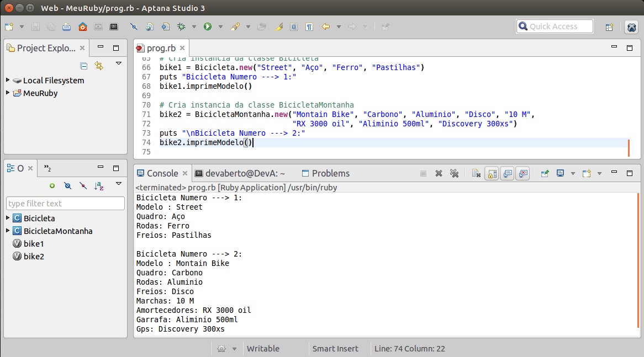The height and width of the screenshot is (357, 644).
Task: Click Collapse All in Project Explorer
Action: pyautogui.click(x=84, y=66)
